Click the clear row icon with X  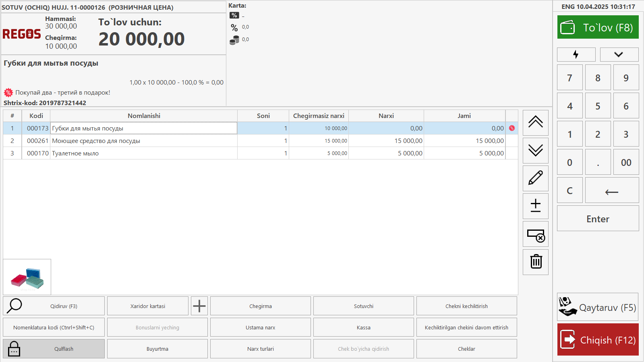[x=535, y=234]
